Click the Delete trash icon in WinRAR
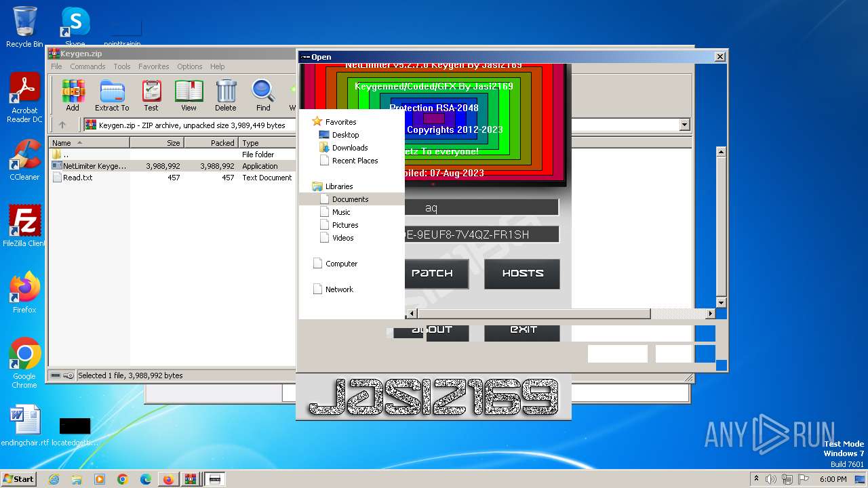This screenshot has height=488, width=868. click(226, 95)
